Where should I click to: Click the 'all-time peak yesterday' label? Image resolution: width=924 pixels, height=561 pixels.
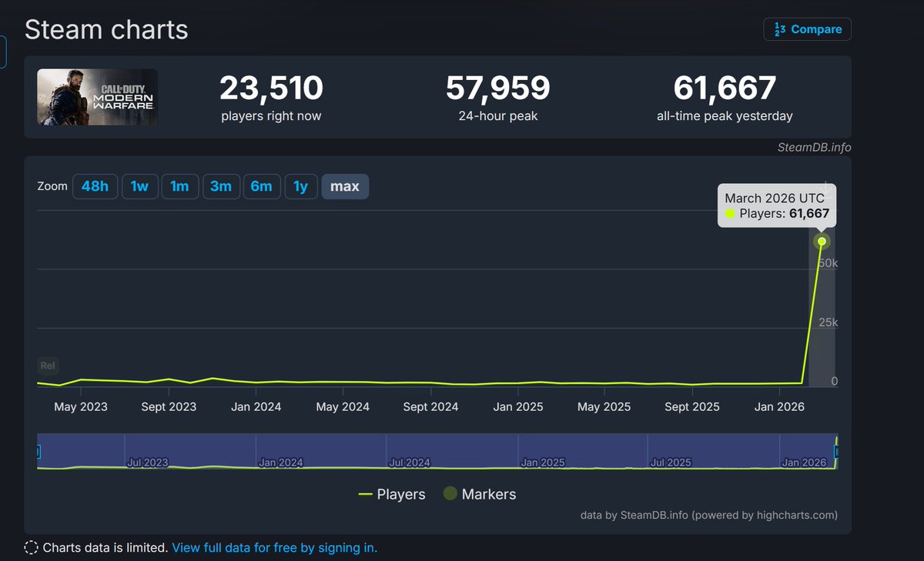click(x=725, y=116)
